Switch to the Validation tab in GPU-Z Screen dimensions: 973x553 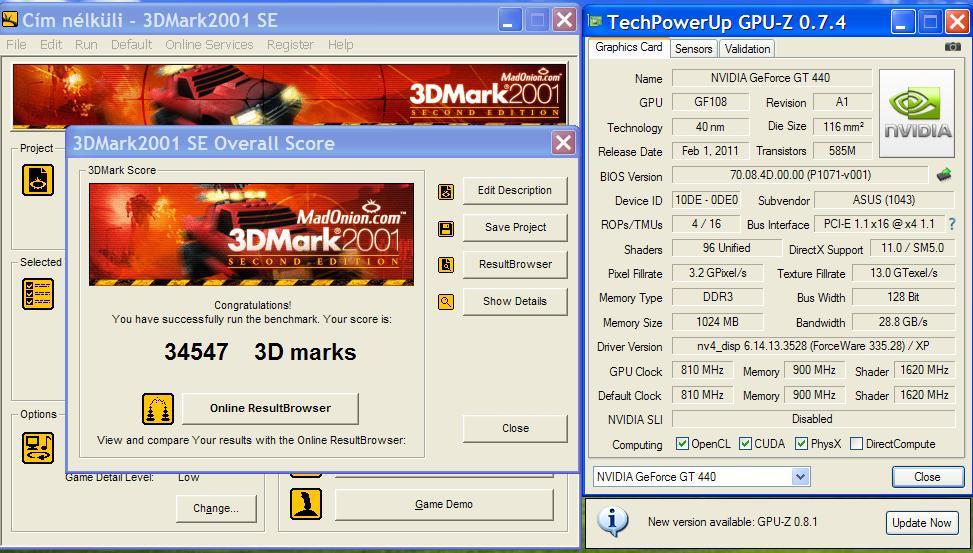point(747,48)
